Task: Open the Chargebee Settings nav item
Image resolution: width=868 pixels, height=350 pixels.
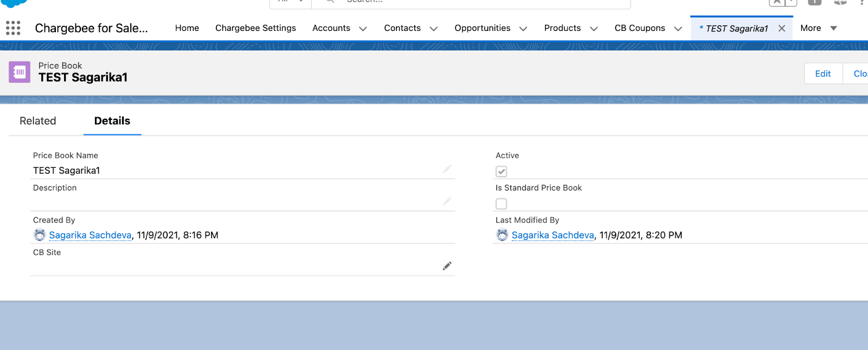Action: coord(256,28)
